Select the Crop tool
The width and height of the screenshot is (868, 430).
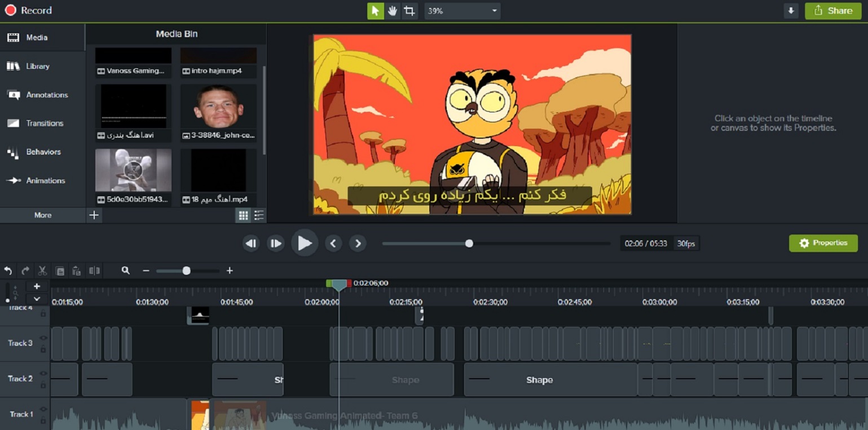pyautogui.click(x=409, y=11)
